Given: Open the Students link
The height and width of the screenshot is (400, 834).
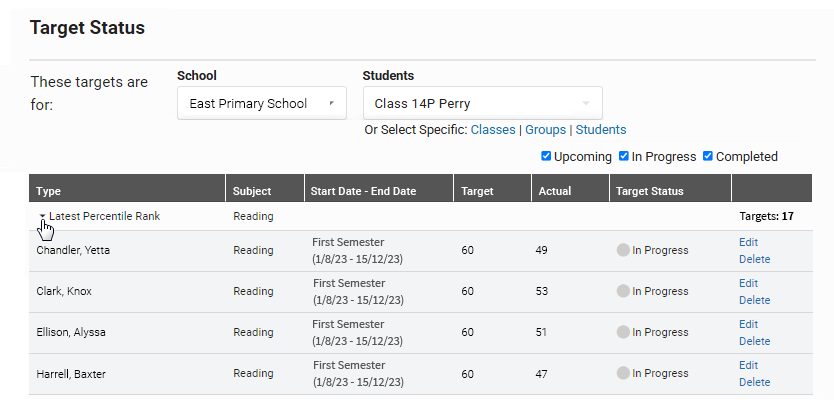Looking at the screenshot, I should coord(601,130).
